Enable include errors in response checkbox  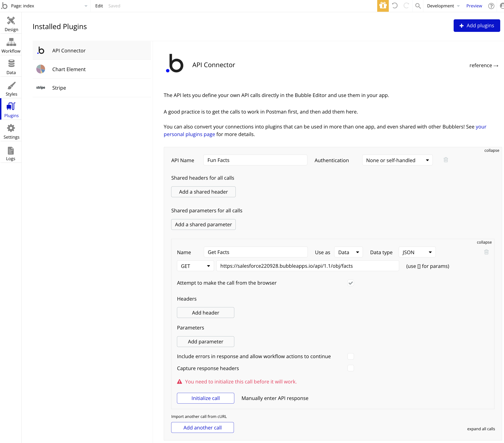coord(350,356)
